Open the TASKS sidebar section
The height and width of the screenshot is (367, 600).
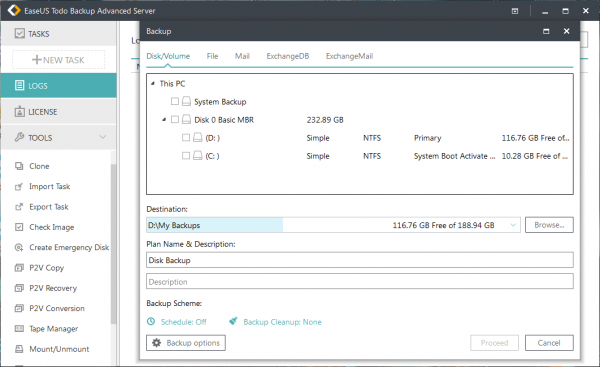point(59,34)
